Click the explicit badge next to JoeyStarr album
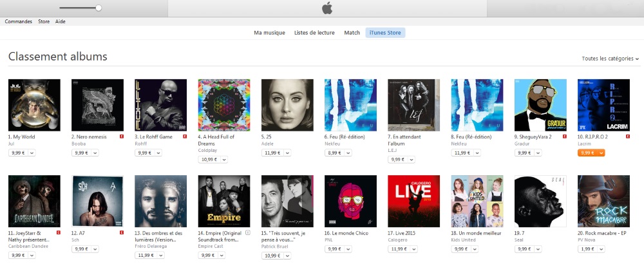The width and height of the screenshot is (644, 264). (x=59, y=232)
